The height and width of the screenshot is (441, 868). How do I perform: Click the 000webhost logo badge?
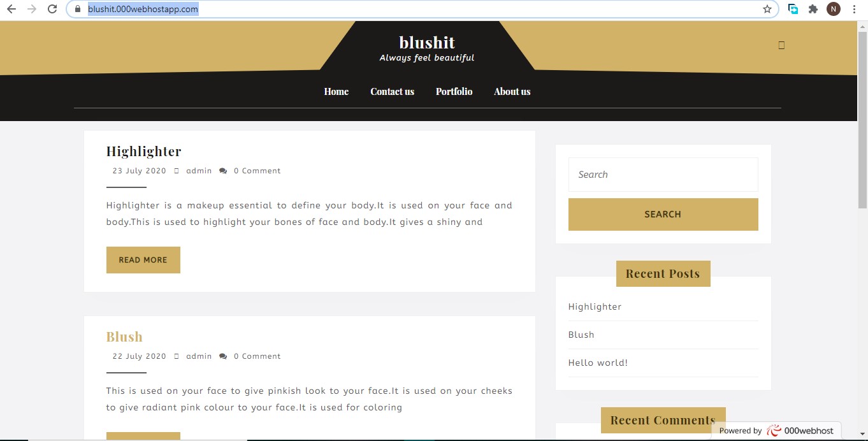(777, 431)
